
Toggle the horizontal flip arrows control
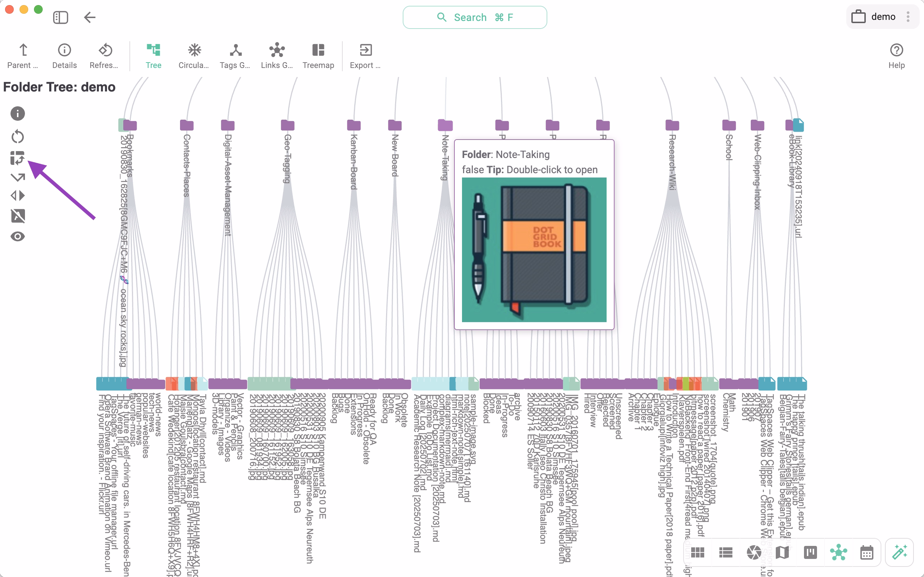18,196
